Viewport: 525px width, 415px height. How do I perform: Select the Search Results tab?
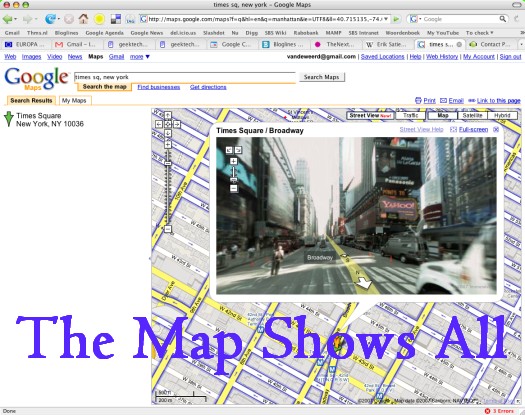[x=31, y=100]
